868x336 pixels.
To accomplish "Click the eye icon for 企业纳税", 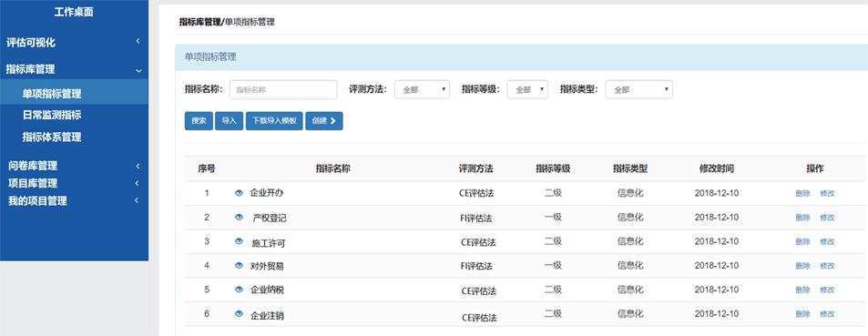I will pos(240,290).
